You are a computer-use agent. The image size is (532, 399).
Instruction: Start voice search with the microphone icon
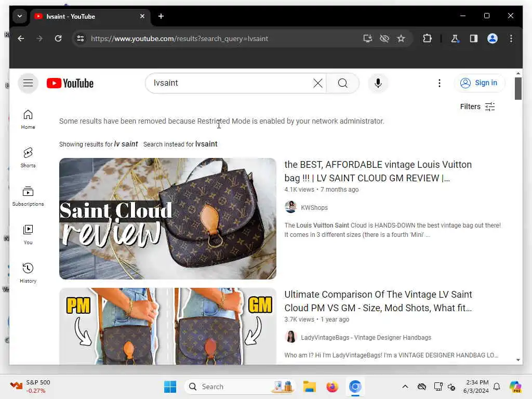coord(378,83)
